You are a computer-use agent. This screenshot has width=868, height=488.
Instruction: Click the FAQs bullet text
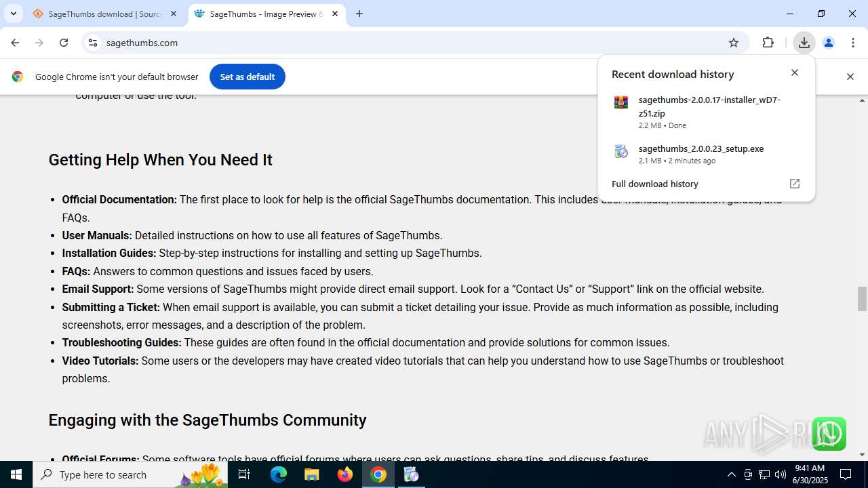click(218, 271)
